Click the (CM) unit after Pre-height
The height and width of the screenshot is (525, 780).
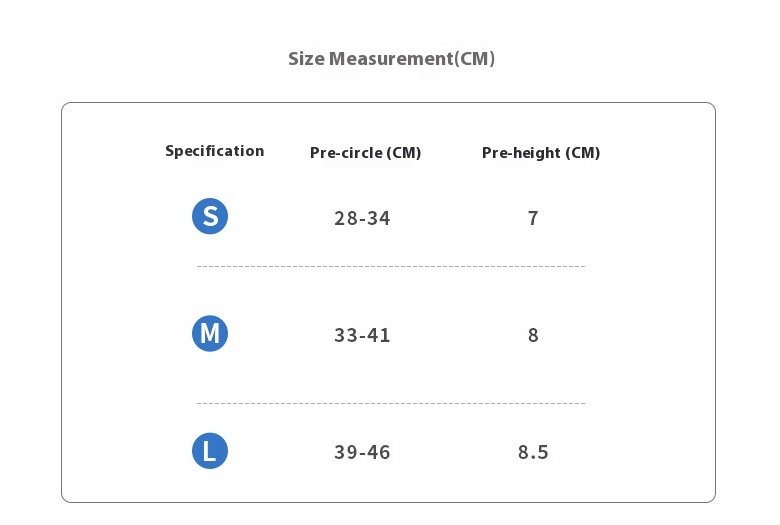pos(583,153)
